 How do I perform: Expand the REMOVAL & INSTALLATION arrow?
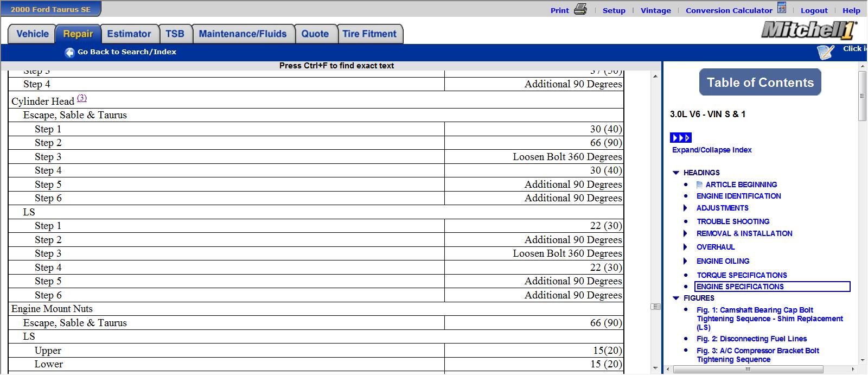point(685,233)
